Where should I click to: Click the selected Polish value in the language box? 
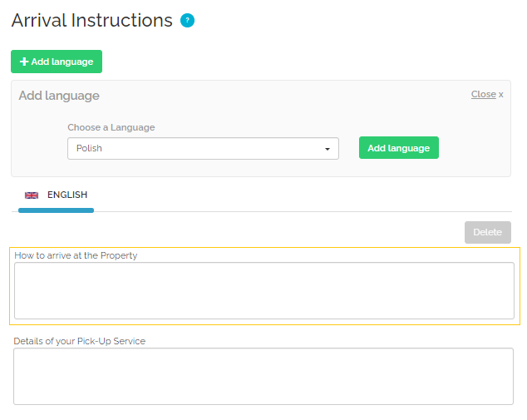click(x=90, y=148)
